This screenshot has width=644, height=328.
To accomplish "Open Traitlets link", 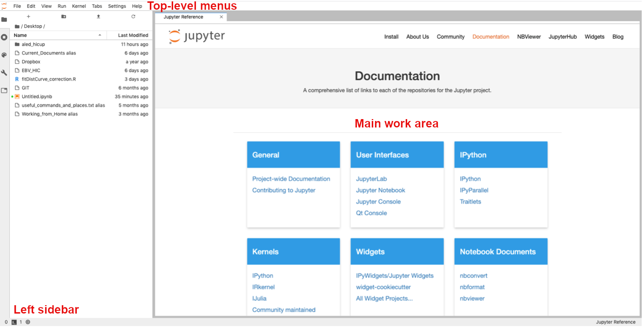I will [470, 202].
